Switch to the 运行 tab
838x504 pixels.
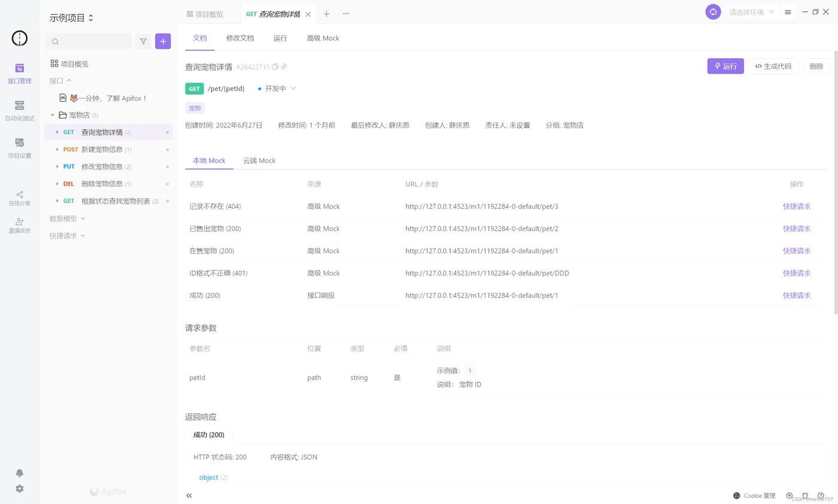pos(280,38)
